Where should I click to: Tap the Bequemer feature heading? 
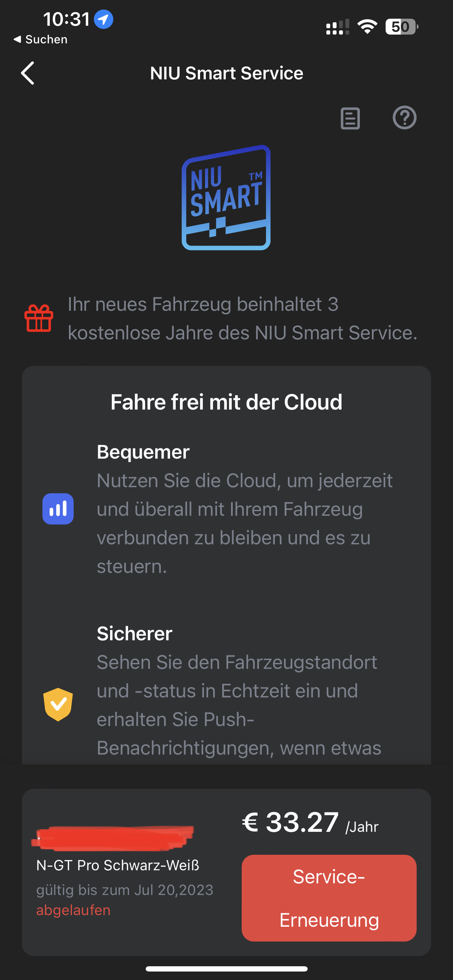(143, 452)
